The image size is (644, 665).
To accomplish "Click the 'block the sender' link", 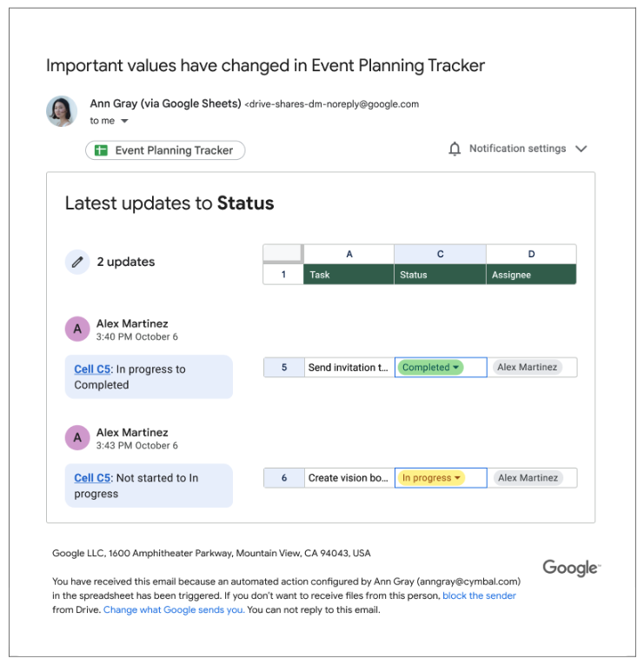I will point(479,595).
